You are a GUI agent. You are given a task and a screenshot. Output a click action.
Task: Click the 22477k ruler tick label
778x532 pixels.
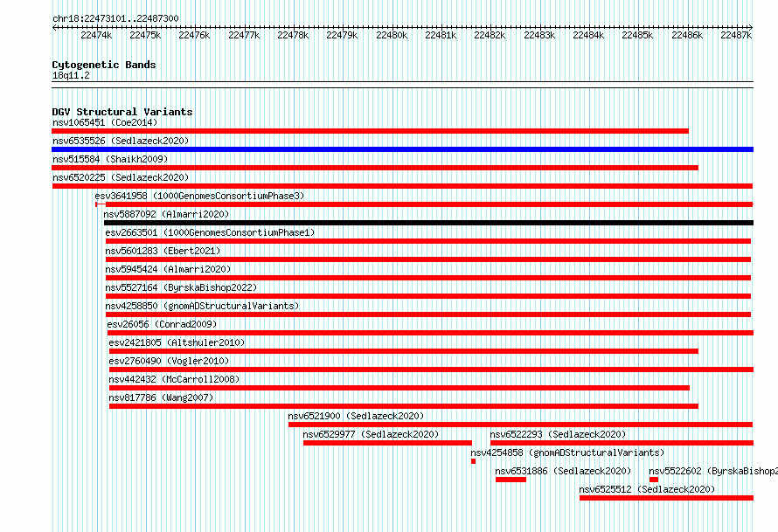click(x=244, y=35)
